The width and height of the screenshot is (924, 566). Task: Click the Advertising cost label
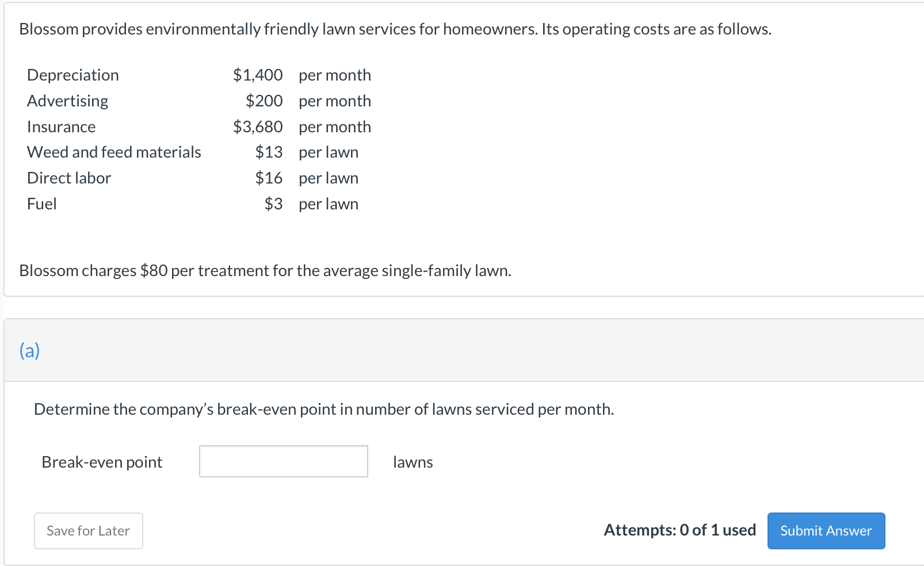pyautogui.click(x=67, y=101)
